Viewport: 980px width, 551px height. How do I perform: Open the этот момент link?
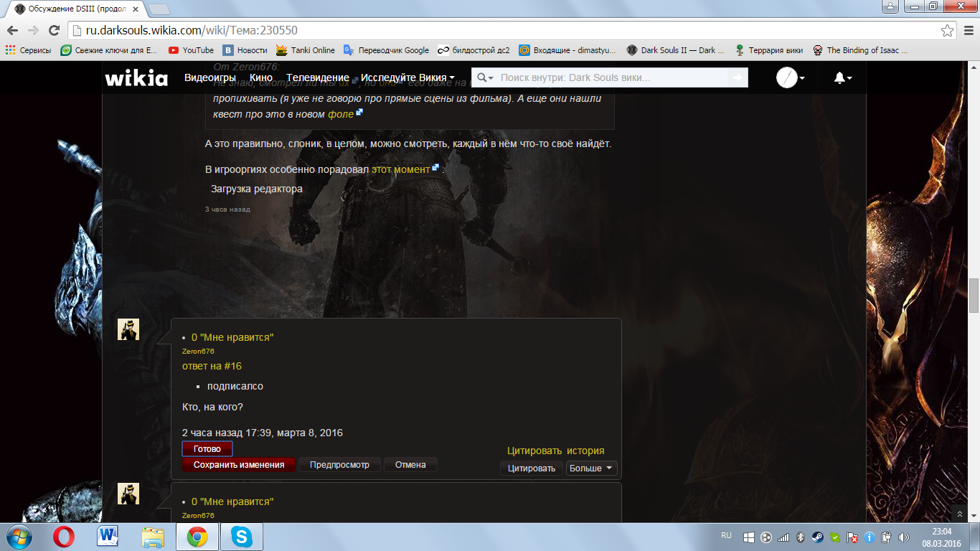[x=400, y=169]
